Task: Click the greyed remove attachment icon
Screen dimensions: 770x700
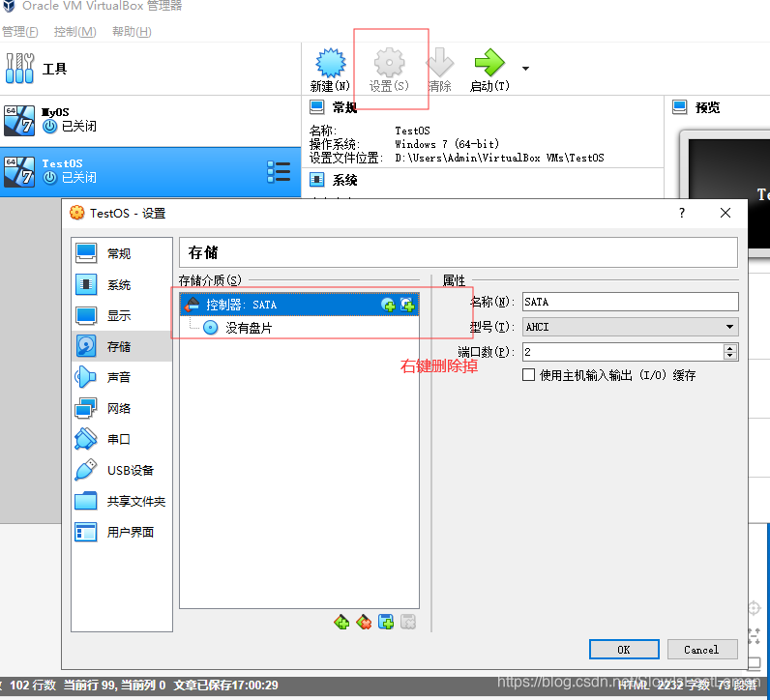Action: coord(408,622)
